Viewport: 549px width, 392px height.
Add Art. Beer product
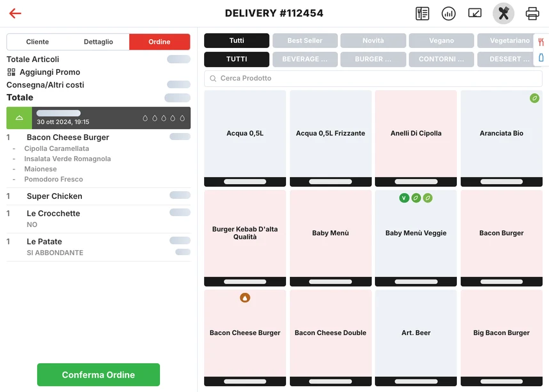[x=416, y=338]
